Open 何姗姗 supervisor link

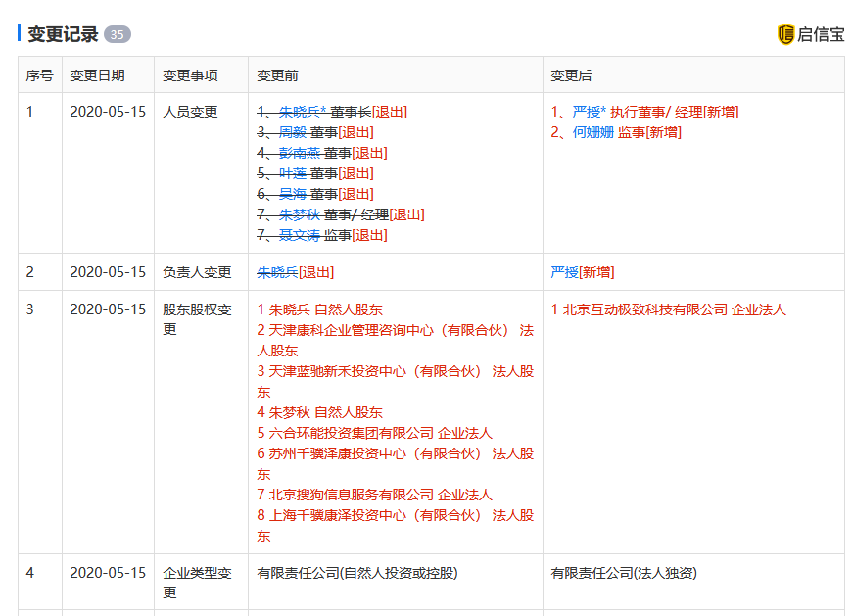pyautogui.click(x=592, y=132)
